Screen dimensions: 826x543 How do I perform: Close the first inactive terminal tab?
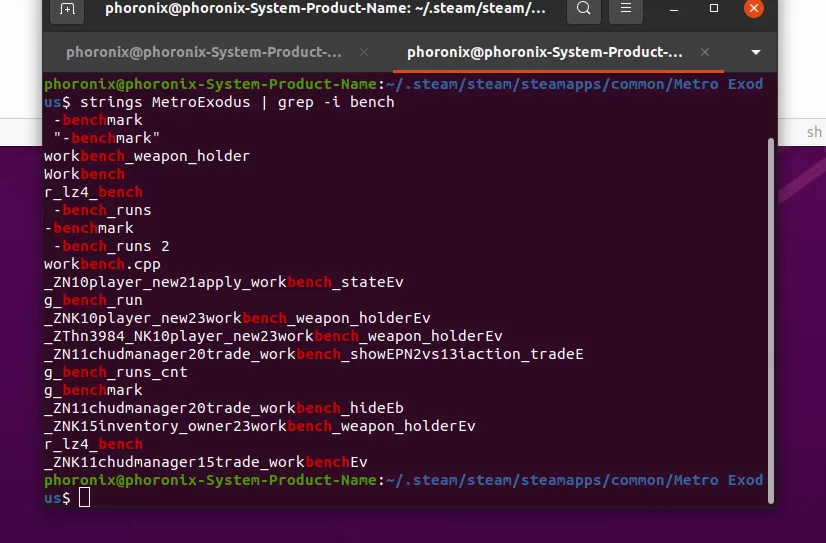pyautogui.click(x=363, y=52)
